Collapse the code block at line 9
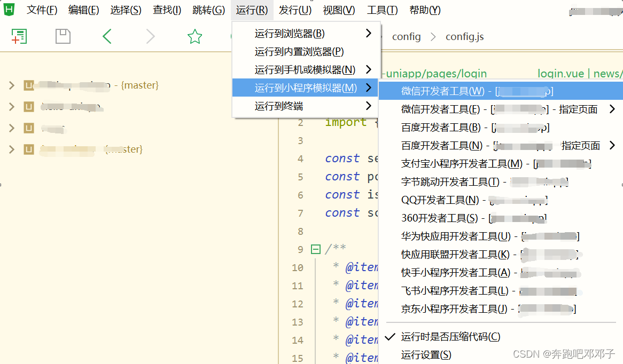The height and width of the screenshot is (364, 623). click(x=316, y=249)
